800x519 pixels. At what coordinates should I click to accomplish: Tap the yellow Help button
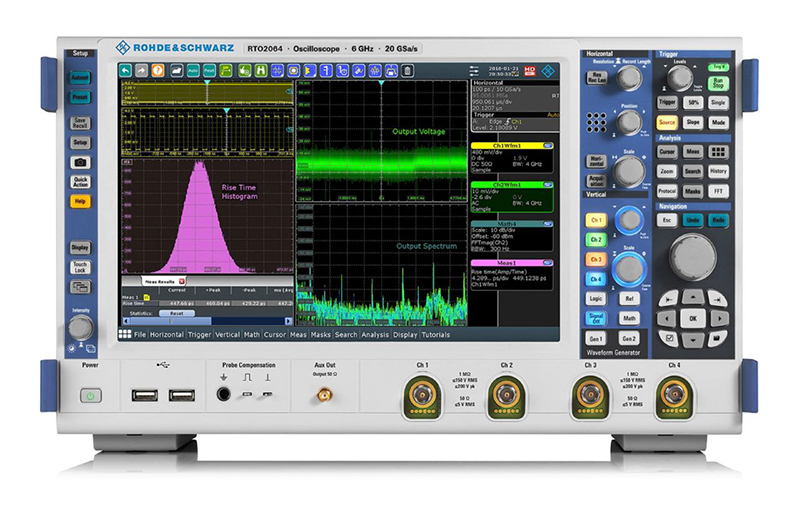point(80,201)
